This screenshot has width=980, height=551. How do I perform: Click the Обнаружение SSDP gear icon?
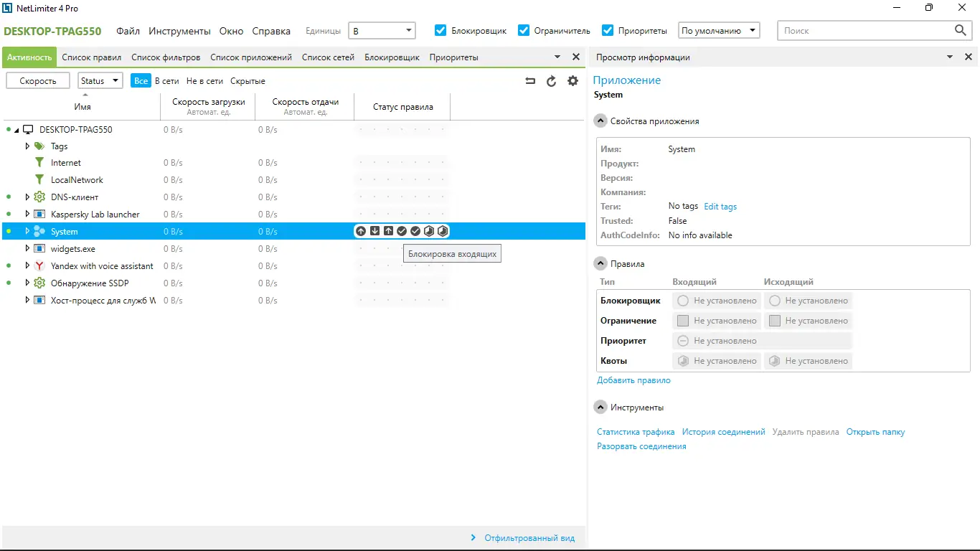tap(39, 283)
